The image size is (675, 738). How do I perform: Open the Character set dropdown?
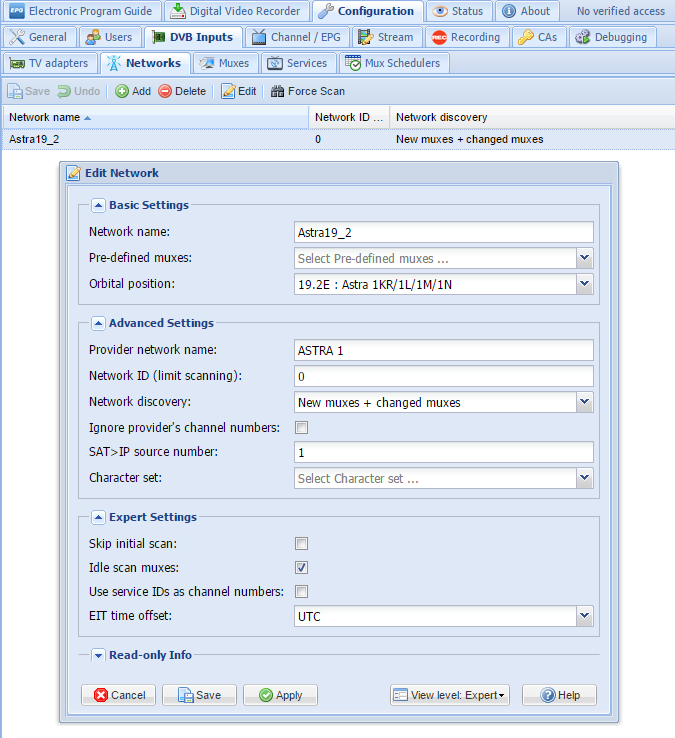click(585, 478)
